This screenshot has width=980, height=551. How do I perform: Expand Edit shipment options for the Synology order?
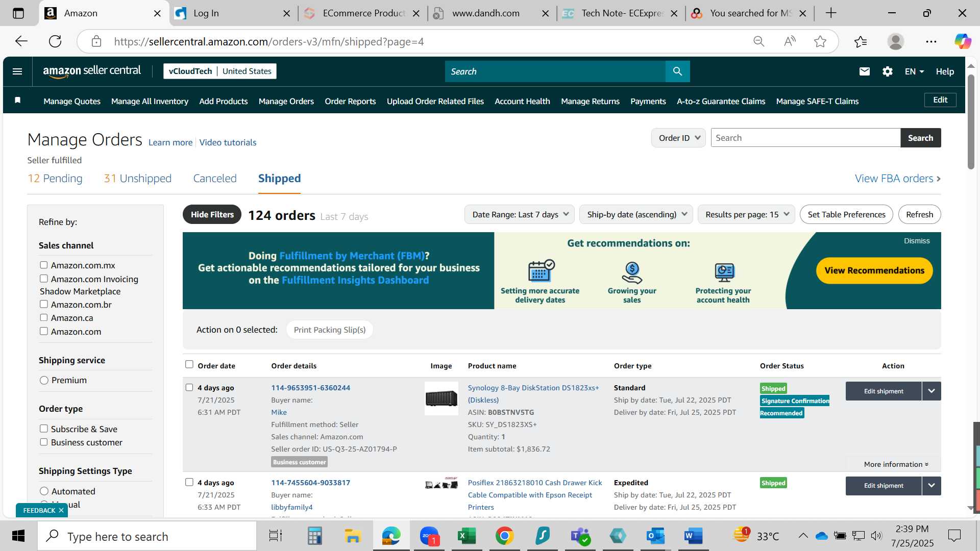(932, 391)
